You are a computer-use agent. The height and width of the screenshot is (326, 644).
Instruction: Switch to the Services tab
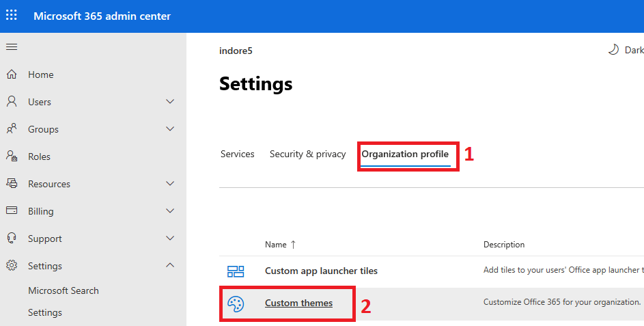coord(237,154)
